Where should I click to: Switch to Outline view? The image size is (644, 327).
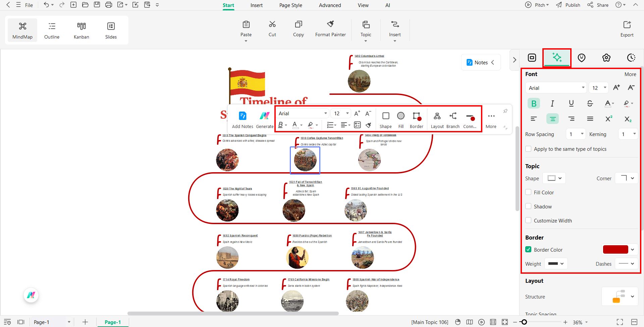[x=52, y=30]
